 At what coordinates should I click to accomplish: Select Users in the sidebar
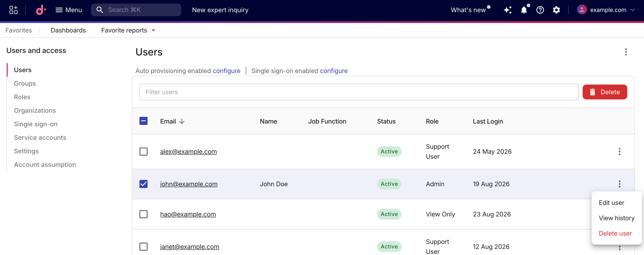pos(23,70)
